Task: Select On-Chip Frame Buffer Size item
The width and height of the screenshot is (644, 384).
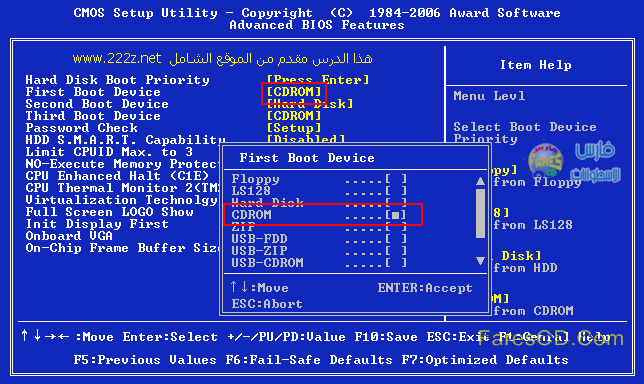Action: click(122, 248)
